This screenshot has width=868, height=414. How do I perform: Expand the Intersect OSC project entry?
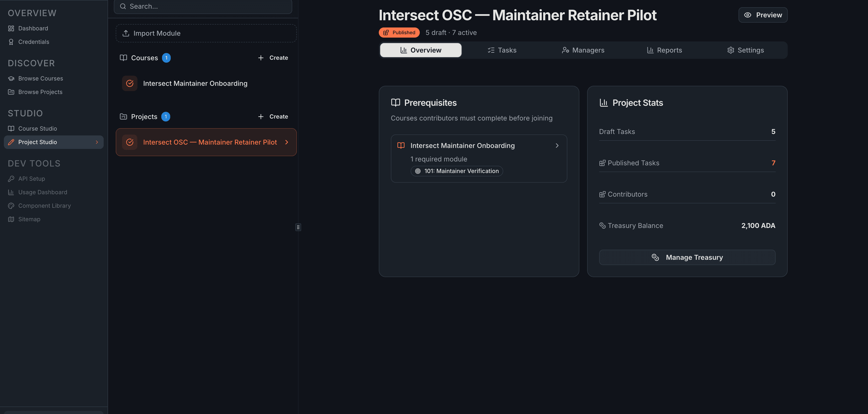pyautogui.click(x=287, y=142)
